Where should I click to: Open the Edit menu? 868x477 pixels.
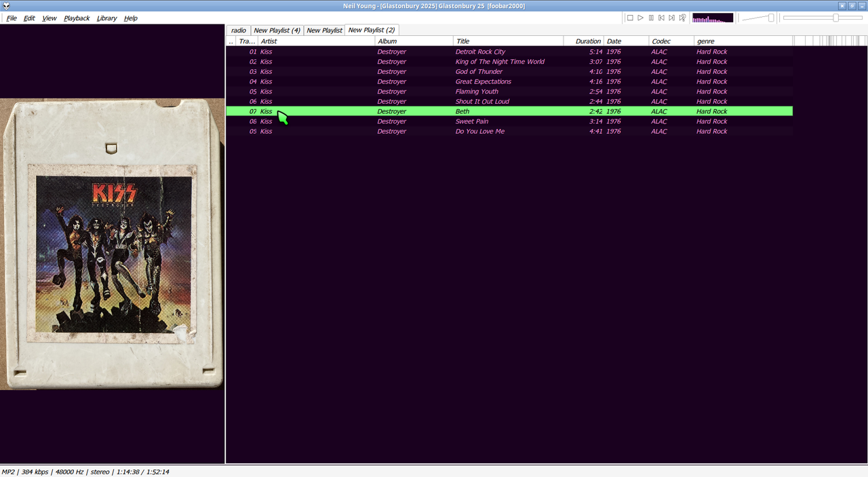pos(29,18)
